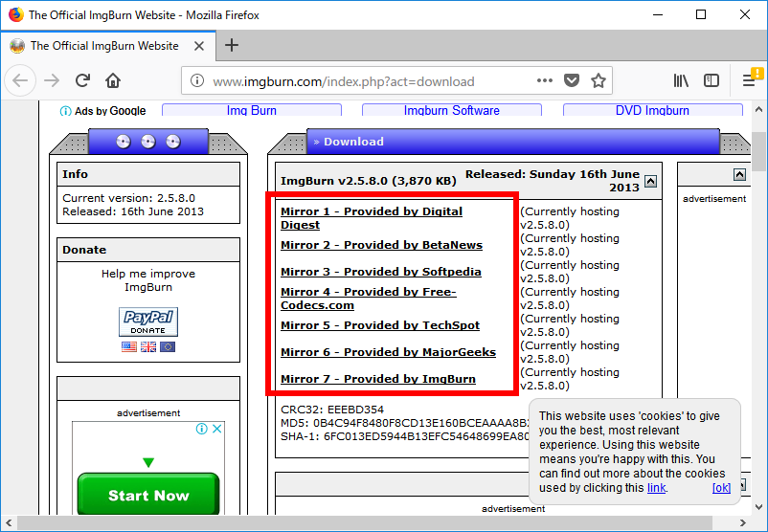Go back using the Back arrow button
Screen dimensions: 768x532
click(x=20, y=80)
